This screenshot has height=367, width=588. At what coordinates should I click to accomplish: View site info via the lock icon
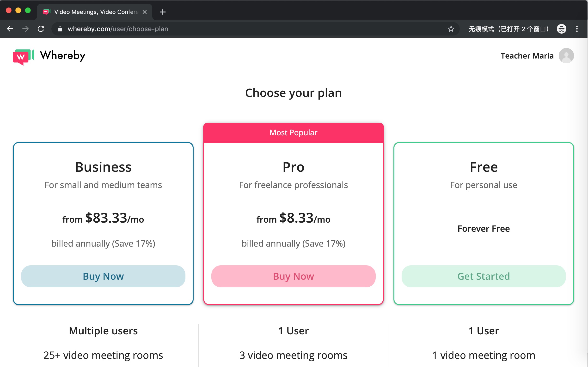60,29
